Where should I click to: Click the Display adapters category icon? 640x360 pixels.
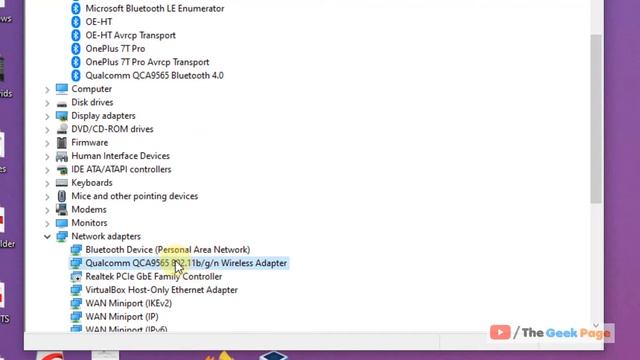(x=62, y=116)
